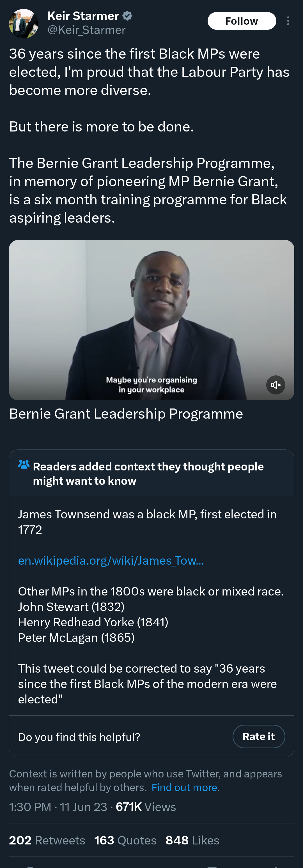Image resolution: width=303 pixels, height=868 pixels.
Task: Rate the community note with Rate it
Action: click(x=259, y=736)
